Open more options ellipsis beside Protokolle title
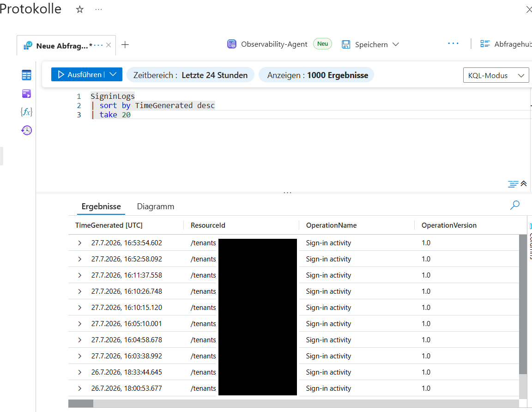The height and width of the screenshot is (412, 532). pos(98,10)
